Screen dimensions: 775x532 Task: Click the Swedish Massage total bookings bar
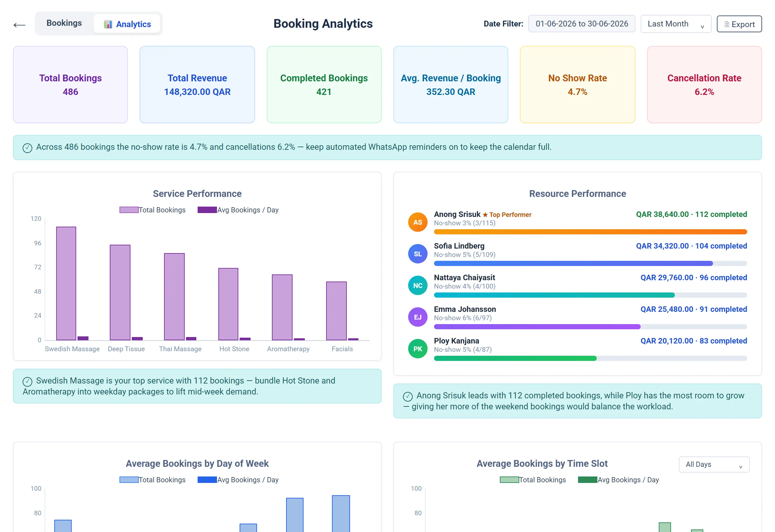click(x=66, y=283)
